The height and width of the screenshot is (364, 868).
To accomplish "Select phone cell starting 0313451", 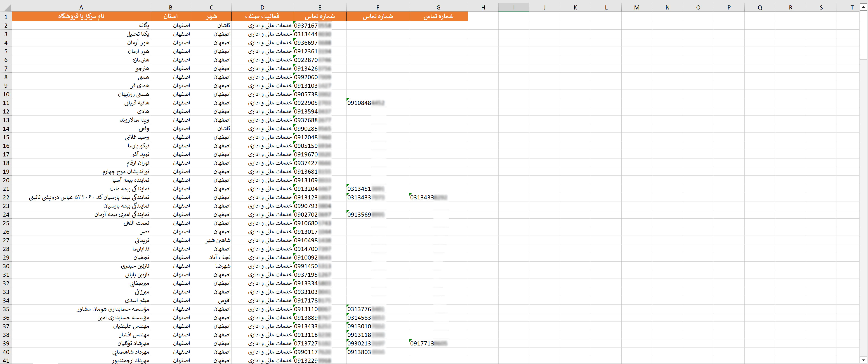I will click(x=378, y=189).
